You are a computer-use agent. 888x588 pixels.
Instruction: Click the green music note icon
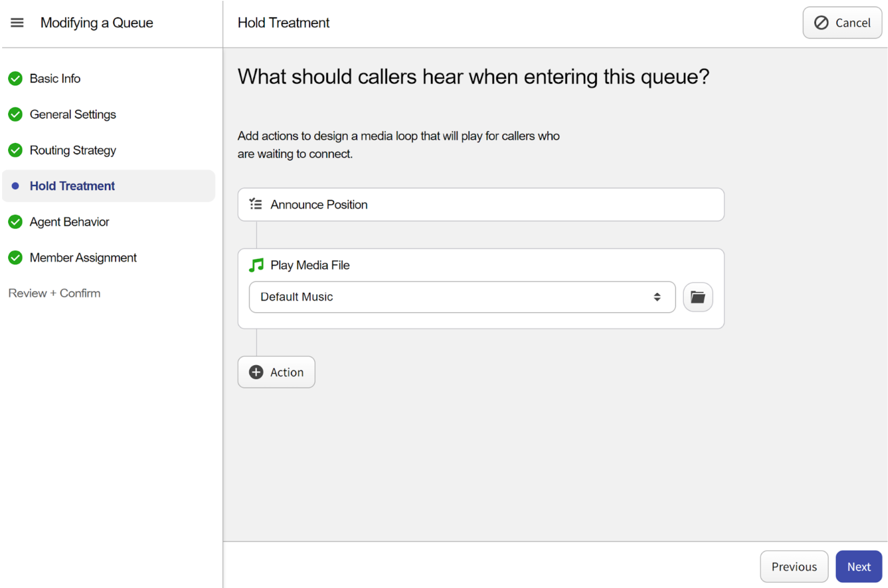click(x=256, y=265)
